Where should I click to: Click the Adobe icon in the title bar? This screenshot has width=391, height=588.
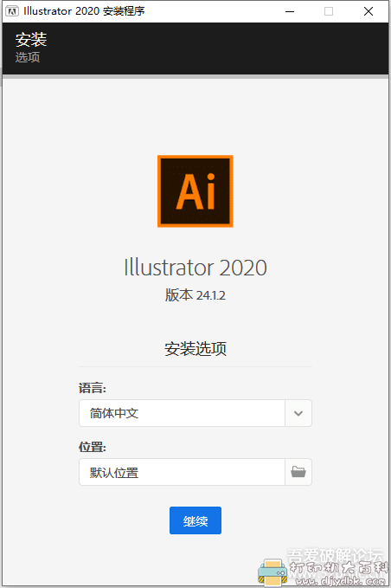pyautogui.click(x=11, y=11)
